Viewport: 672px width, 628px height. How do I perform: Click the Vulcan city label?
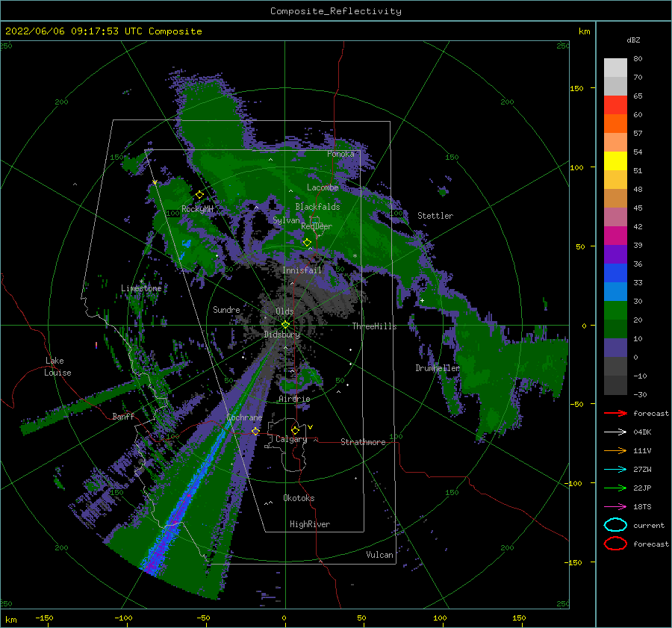[379, 555]
